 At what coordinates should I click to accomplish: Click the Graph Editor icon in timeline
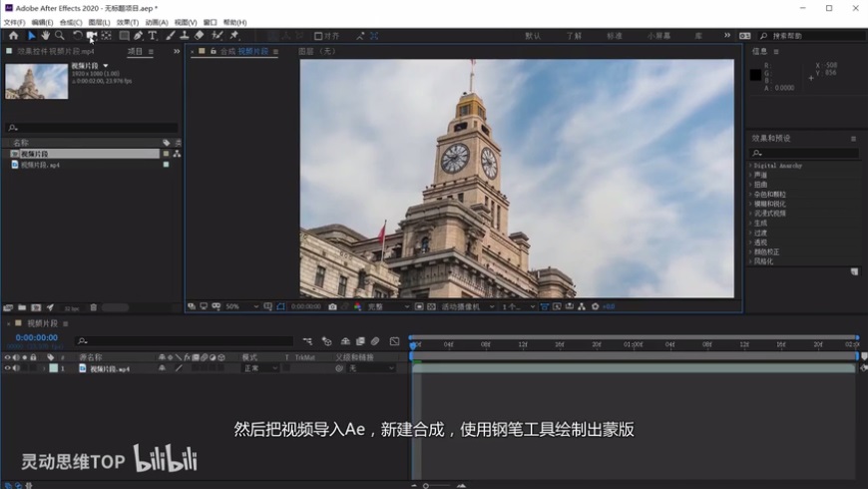394,341
